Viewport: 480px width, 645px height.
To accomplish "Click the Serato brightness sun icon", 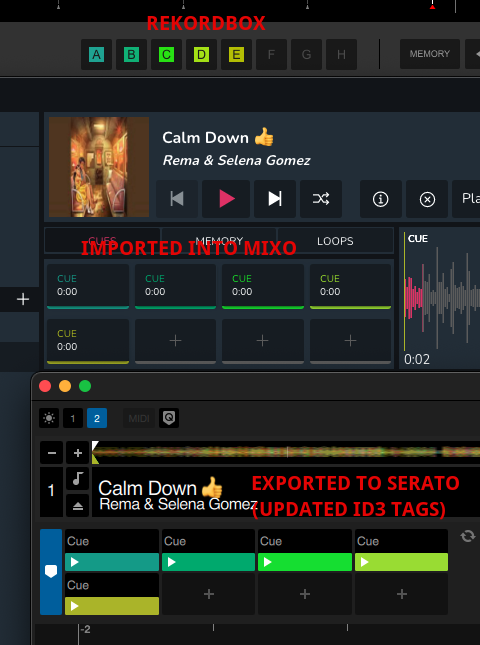I will [49, 418].
